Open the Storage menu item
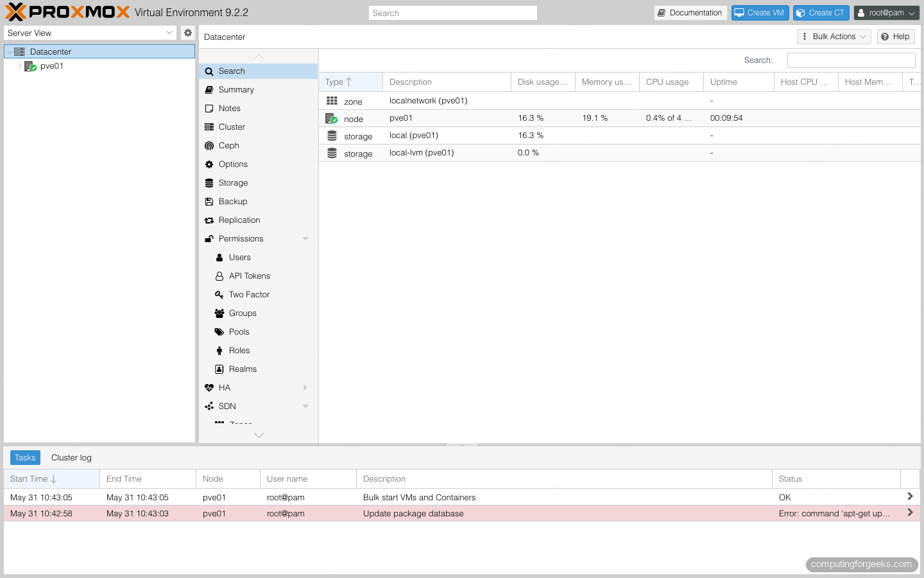 259,183
